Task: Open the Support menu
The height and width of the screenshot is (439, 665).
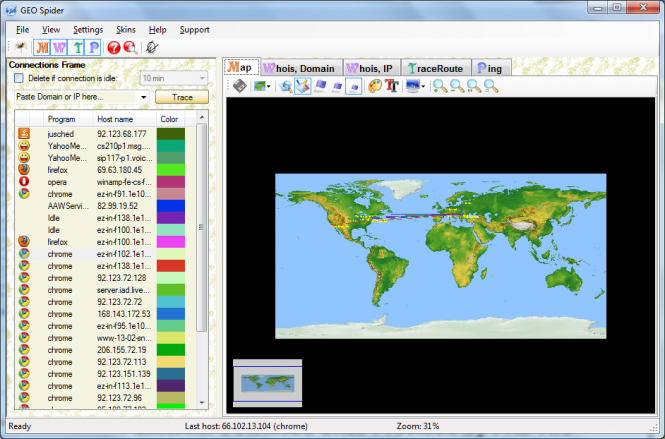Action: click(x=194, y=30)
